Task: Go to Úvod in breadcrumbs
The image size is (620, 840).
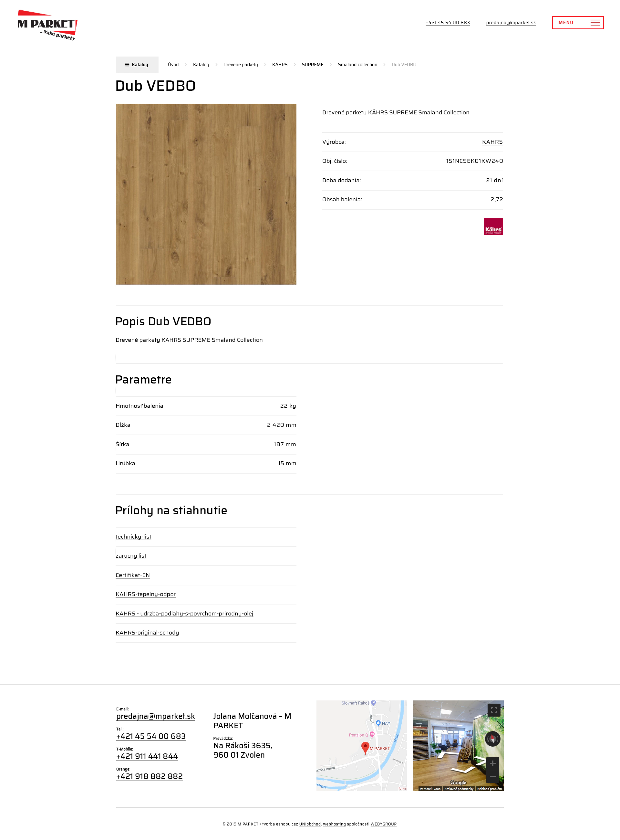Action: (x=173, y=65)
